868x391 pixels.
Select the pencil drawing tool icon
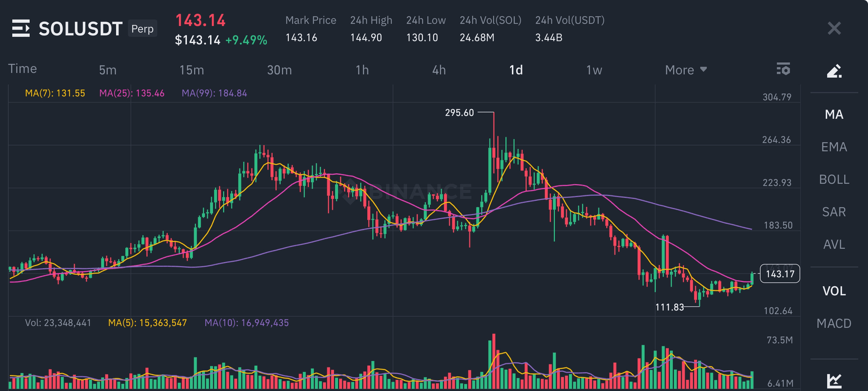(834, 71)
